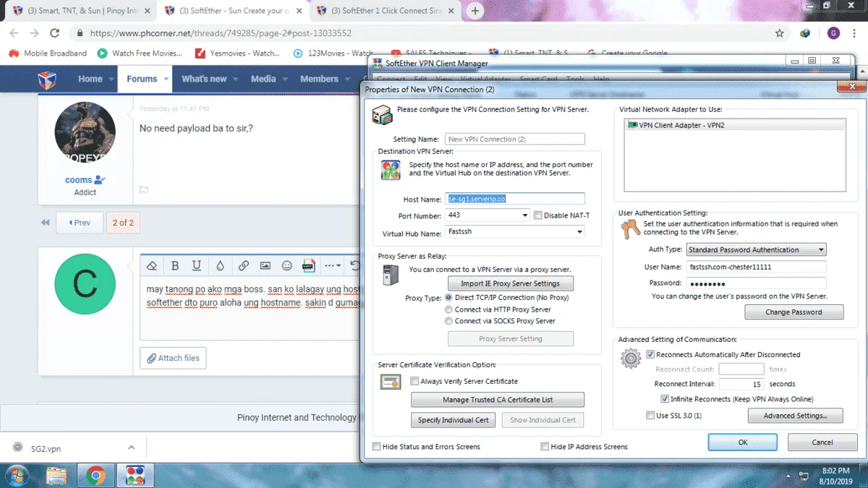Click the colorful extension icon in Chrome toolbar
Viewport: 868px width, 488px height.
tap(805, 33)
